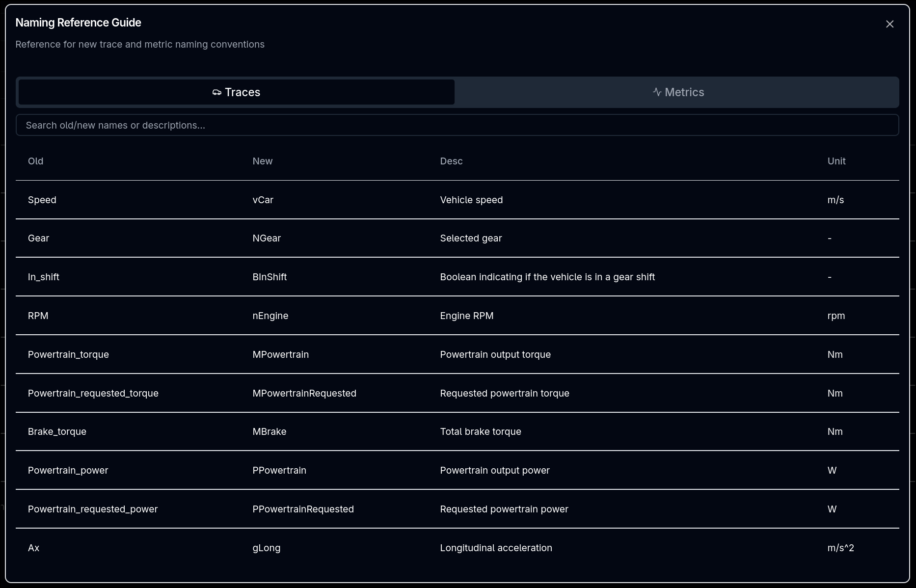The image size is (916, 588).
Task: Select the Powertrain_requested_power cell
Action: [93, 509]
